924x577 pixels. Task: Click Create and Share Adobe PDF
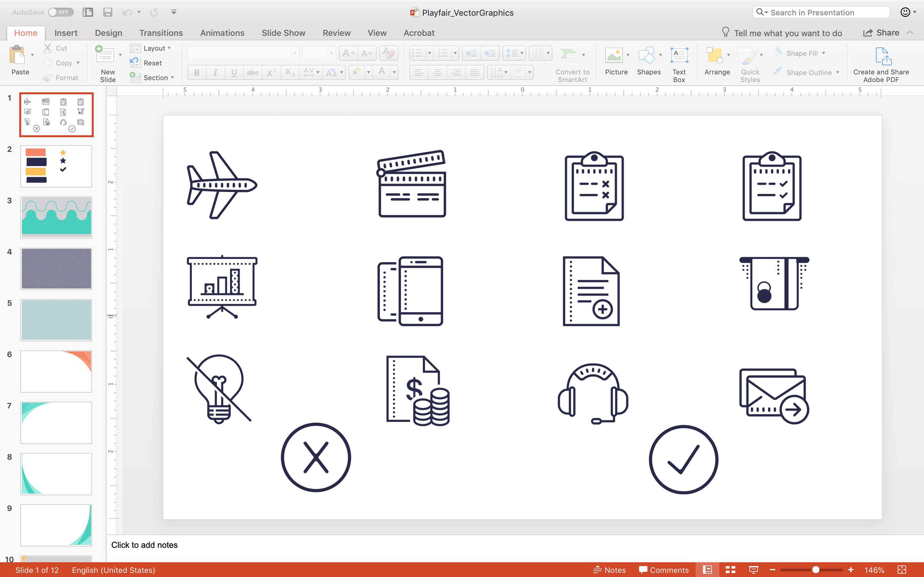[881, 65]
